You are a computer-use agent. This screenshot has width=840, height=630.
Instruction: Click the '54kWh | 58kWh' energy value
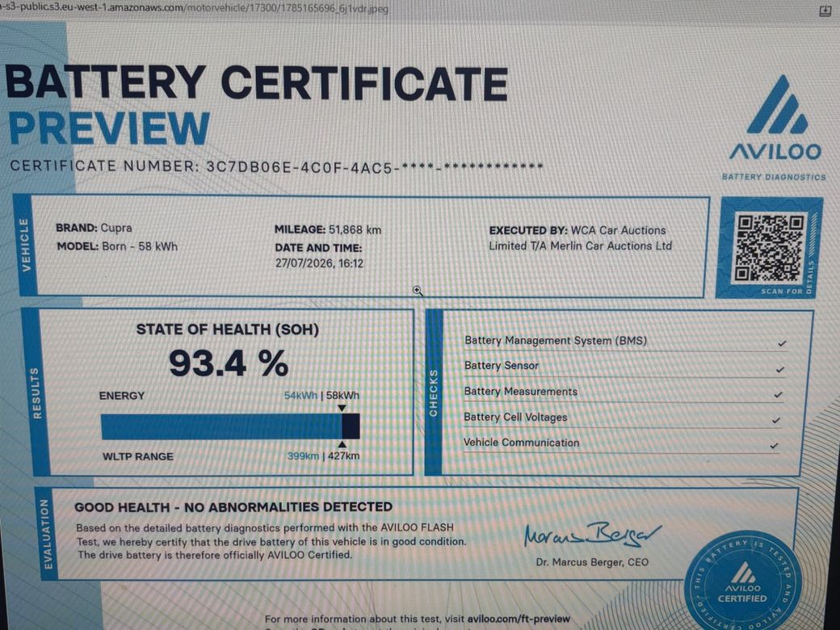pyautogui.click(x=322, y=395)
